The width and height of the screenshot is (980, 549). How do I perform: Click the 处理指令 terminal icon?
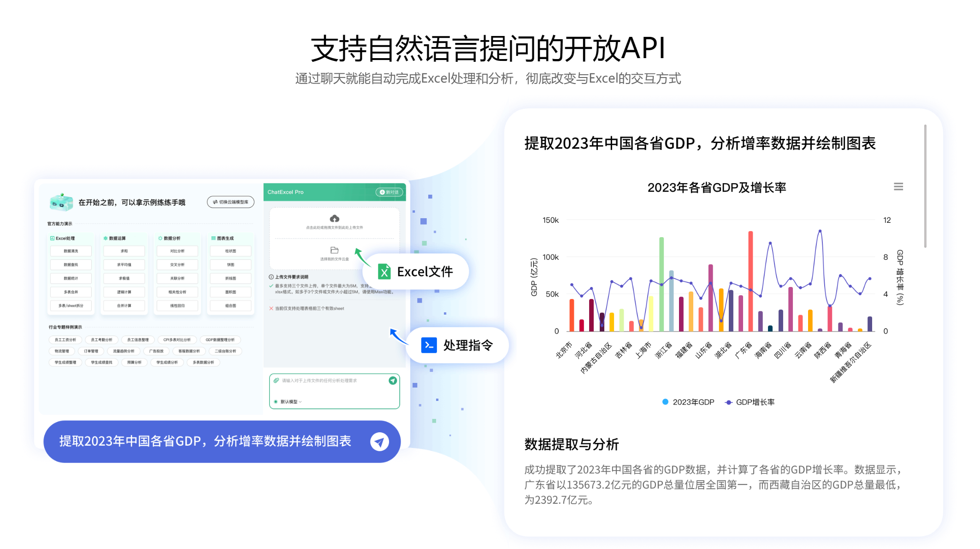(429, 345)
